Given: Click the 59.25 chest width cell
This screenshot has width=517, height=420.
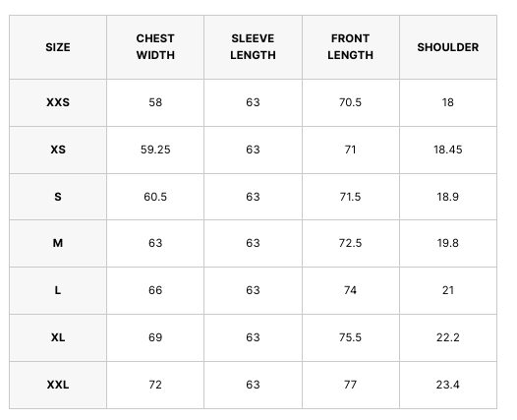Looking at the screenshot, I should (155, 150).
